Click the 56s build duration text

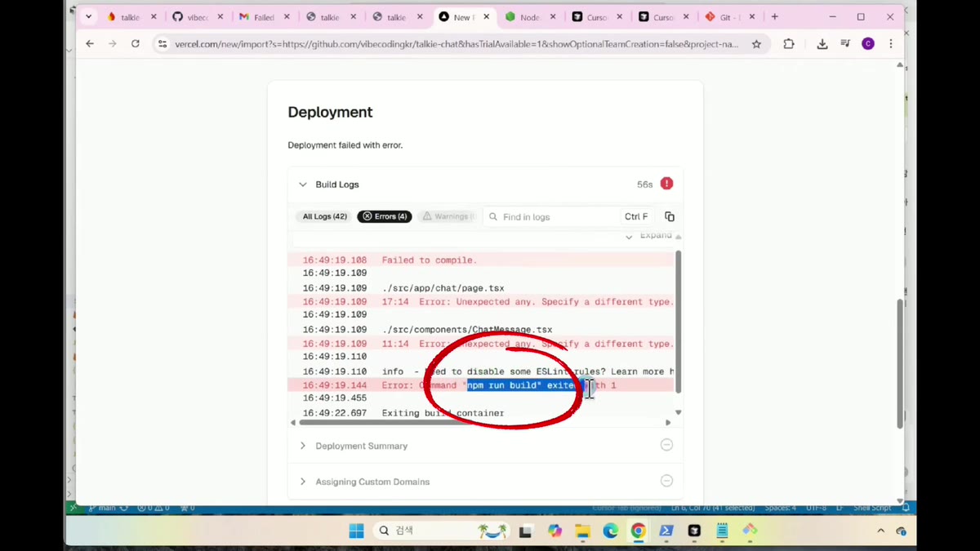pyautogui.click(x=644, y=184)
